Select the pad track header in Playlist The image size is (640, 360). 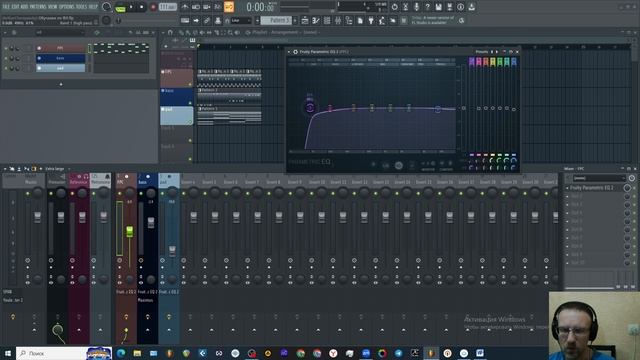[176, 115]
